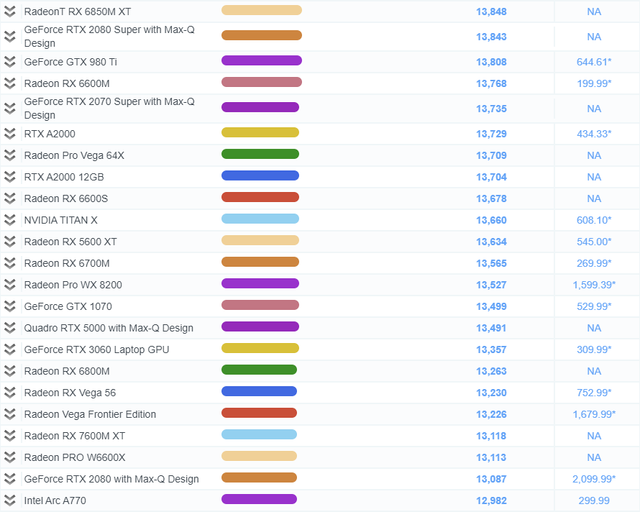
Task: Expand the Intel Arc A770 row chevron
Action: pos(10,500)
